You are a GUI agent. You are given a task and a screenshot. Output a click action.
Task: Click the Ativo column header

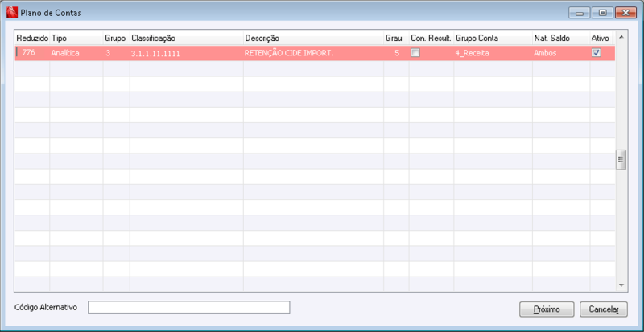pyautogui.click(x=601, y=38)
